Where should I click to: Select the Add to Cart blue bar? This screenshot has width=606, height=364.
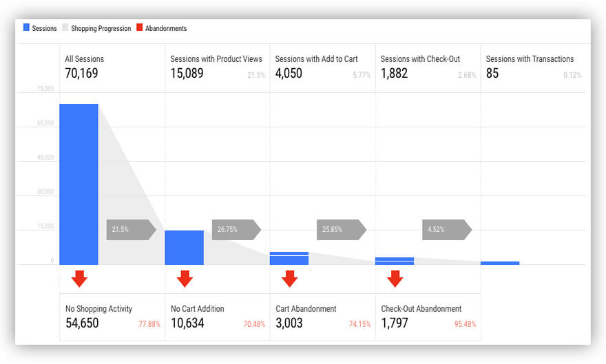coord(289,258)
